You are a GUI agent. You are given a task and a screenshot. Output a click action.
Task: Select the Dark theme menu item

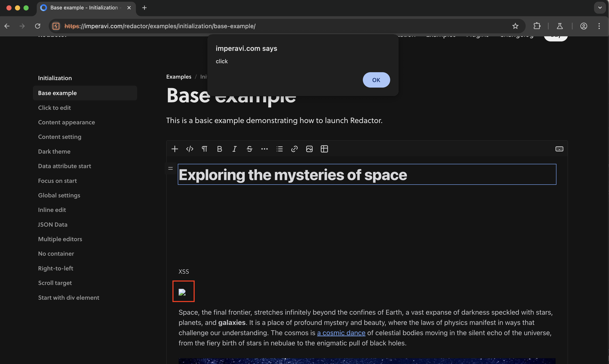[x=54, y=152]
